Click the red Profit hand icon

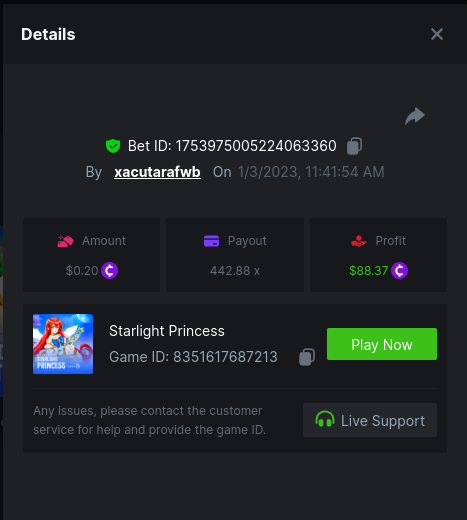(359, 241)
